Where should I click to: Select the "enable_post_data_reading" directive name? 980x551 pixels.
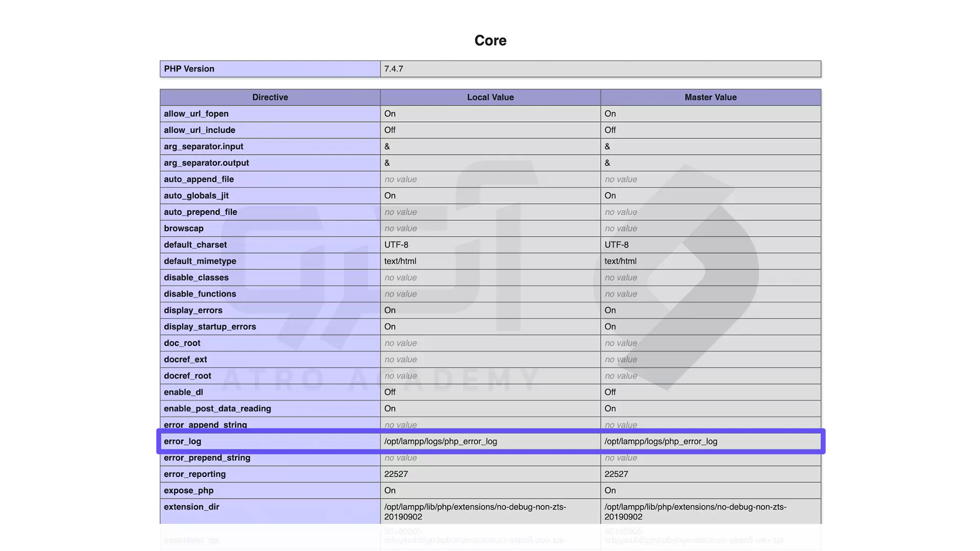pos(217,408)
